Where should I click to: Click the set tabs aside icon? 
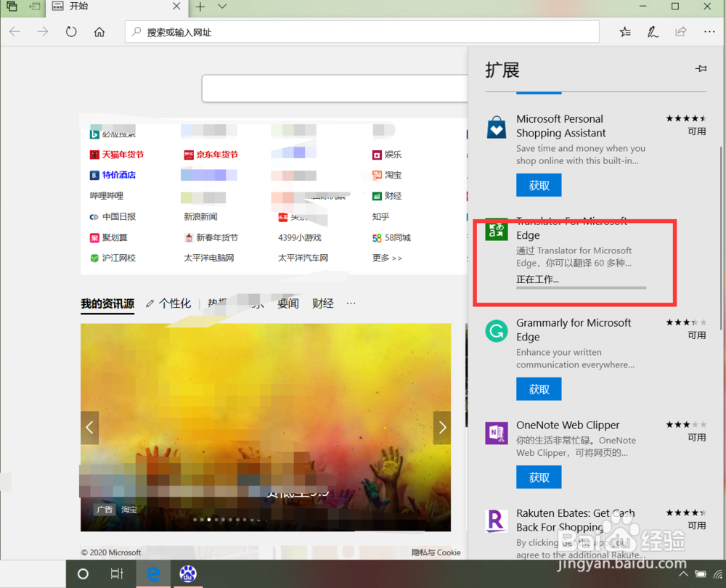pos(34,7)
